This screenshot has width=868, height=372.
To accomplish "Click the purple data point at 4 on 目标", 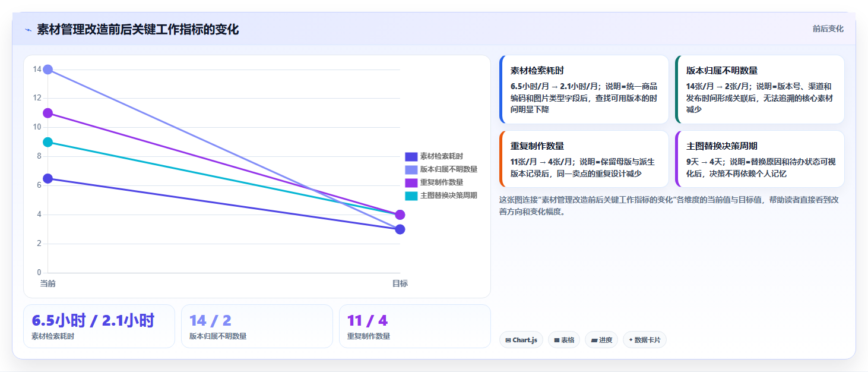I will (x=400, y=215).
